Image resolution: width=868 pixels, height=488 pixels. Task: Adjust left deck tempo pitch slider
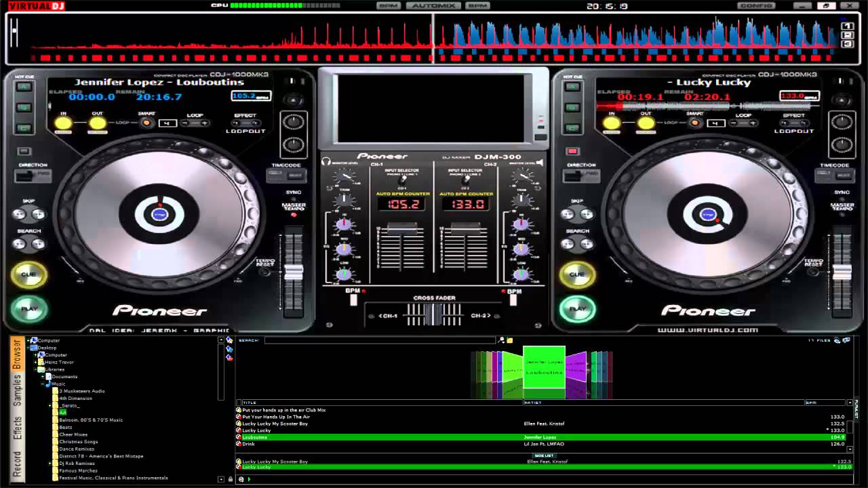pos(294,272)
